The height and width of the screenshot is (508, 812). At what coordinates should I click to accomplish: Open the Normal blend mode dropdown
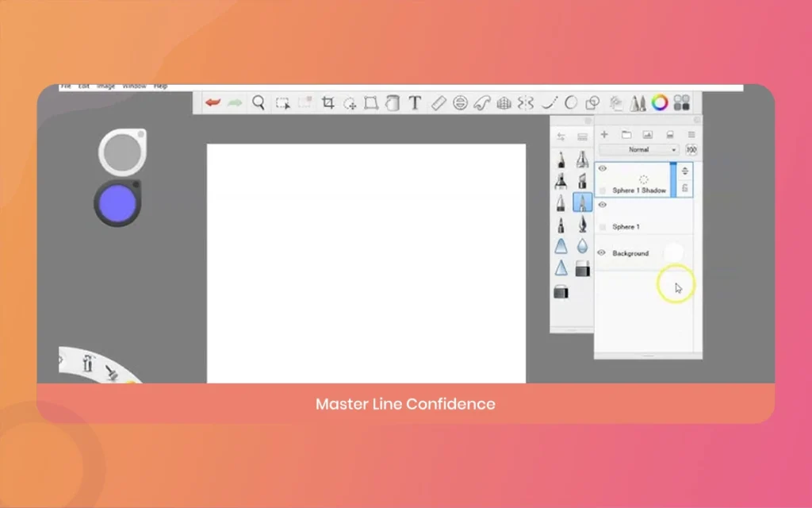pyautogui.click(x=638, y=150)
